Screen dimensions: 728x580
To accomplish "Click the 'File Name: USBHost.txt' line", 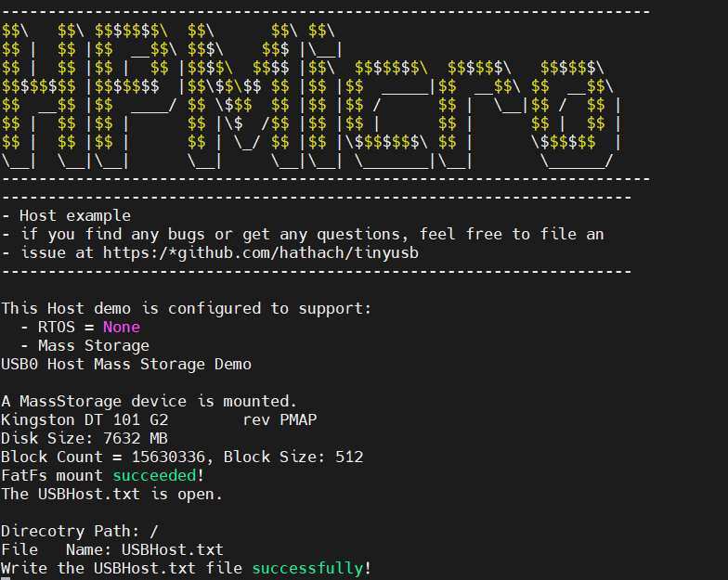I will (111, 549).
